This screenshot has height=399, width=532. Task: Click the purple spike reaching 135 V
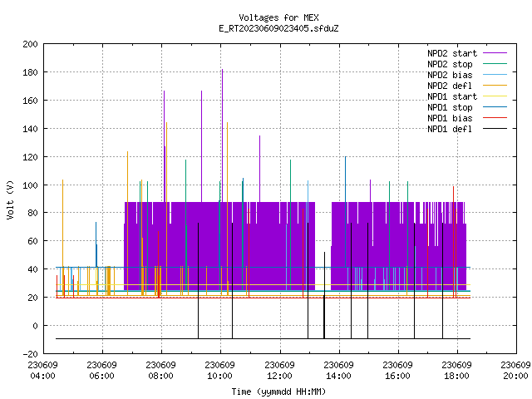tap(260, 169)
